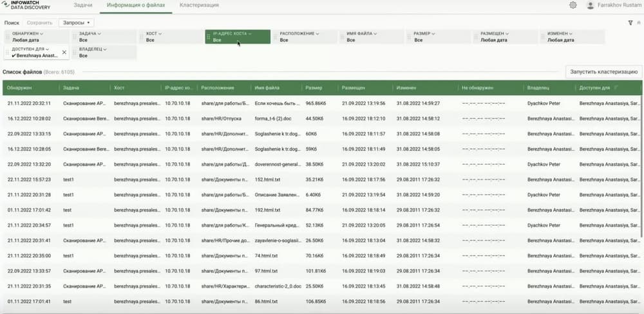Grab the drag handle of the Расположение filter
The width and height of the screenshot is (644, 314).
(x=275, y=37)
